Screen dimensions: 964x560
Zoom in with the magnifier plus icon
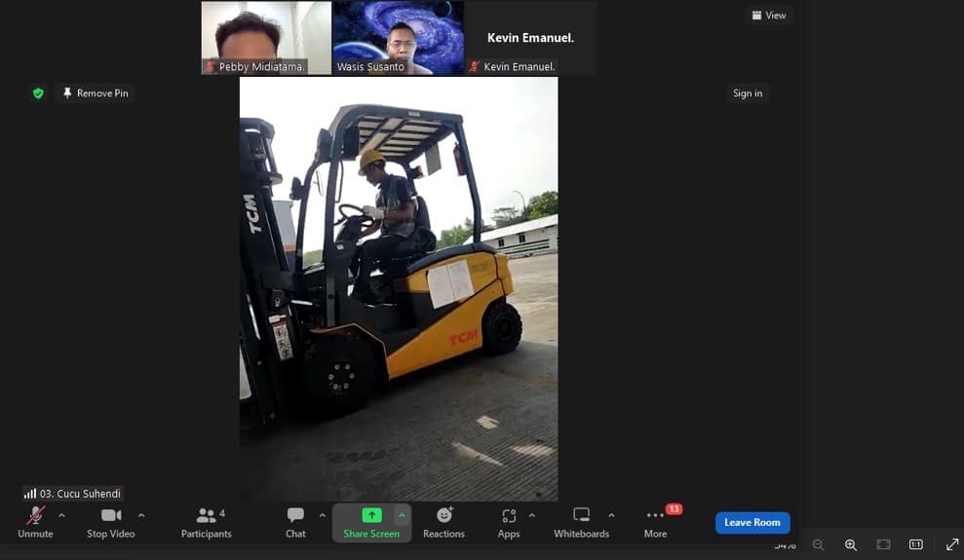click(850, 544)
